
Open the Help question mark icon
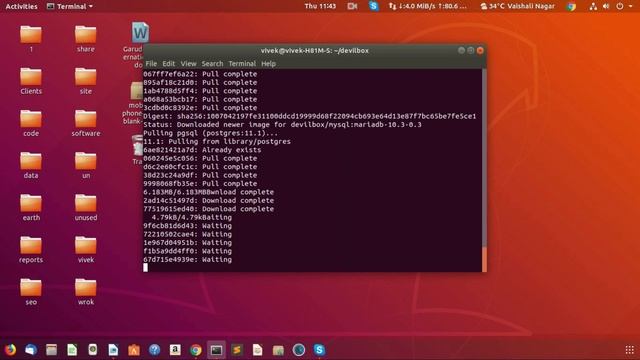point(154,350)
